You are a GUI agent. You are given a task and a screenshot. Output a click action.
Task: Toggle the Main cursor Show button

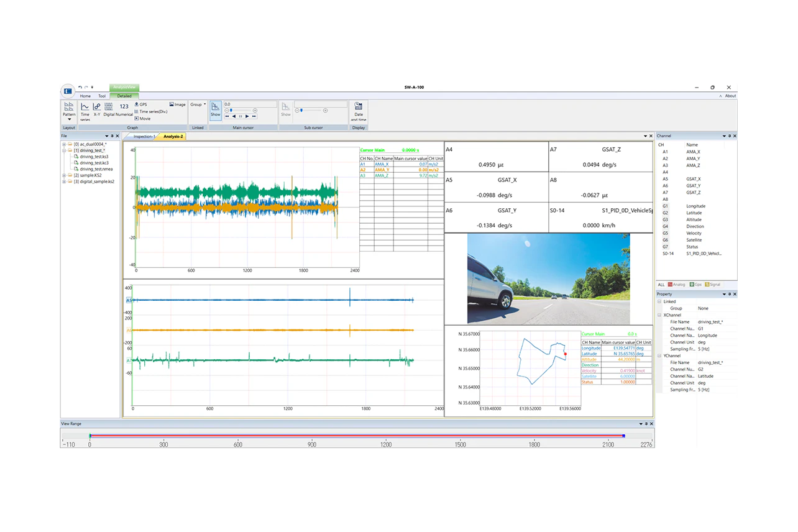(215, 109)
